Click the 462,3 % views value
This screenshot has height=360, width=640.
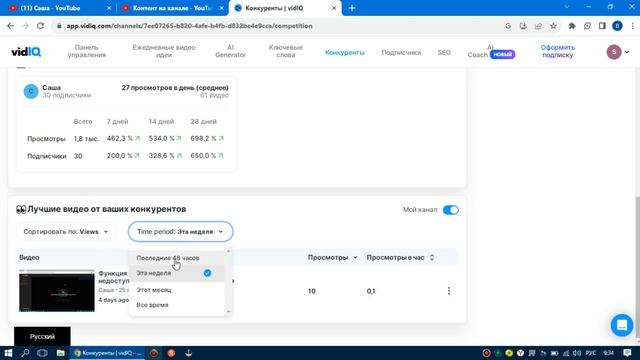(x=120, y=138)
